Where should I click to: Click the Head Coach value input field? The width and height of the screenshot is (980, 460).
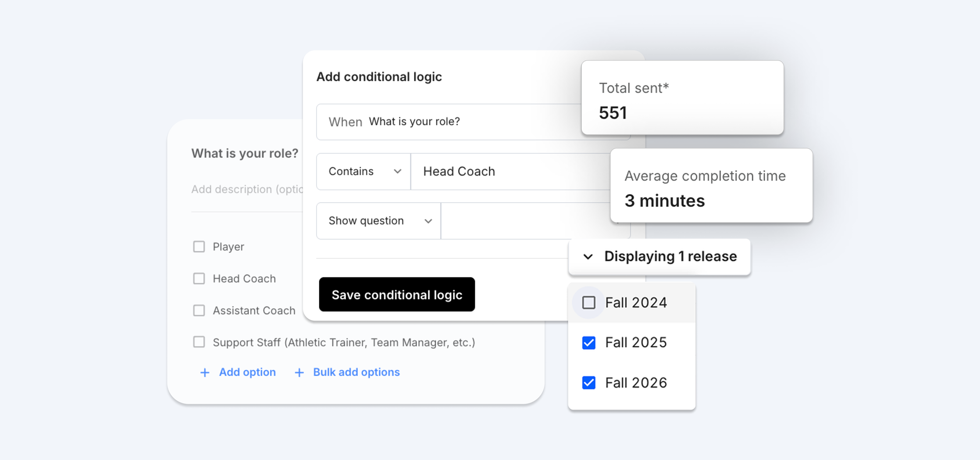511,172
